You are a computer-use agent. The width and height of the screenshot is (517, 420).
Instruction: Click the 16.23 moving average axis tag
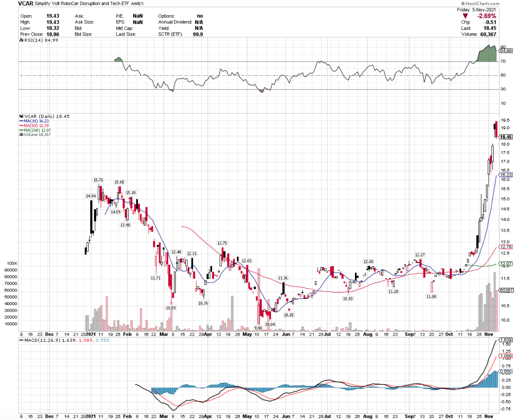506,175
